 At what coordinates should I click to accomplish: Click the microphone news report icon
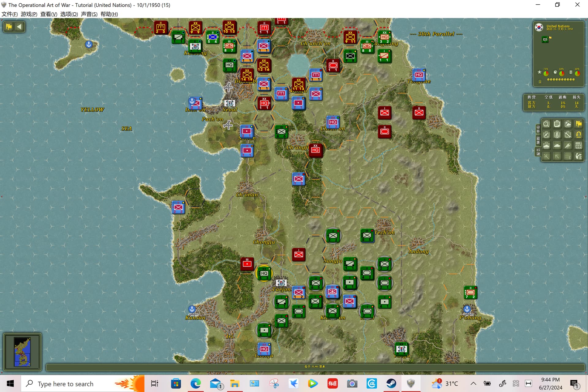pyautogui.click(x=557, y=135)
